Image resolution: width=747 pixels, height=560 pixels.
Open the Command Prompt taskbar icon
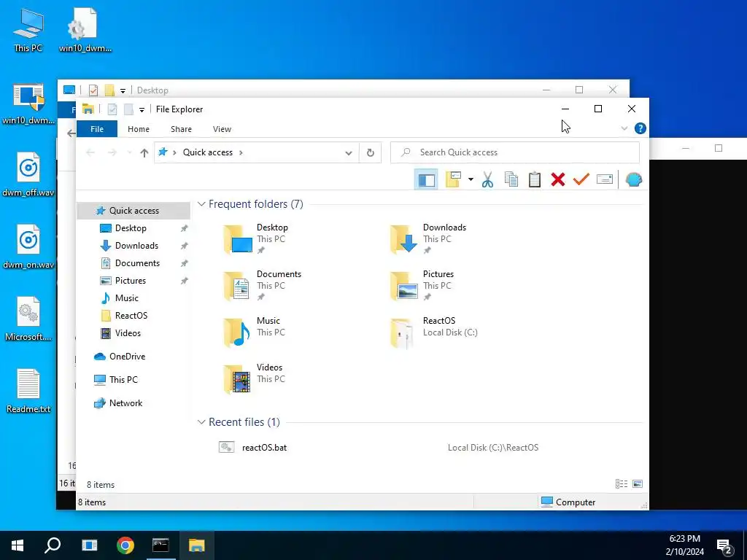pyautogui.click(x=160, y=545)
